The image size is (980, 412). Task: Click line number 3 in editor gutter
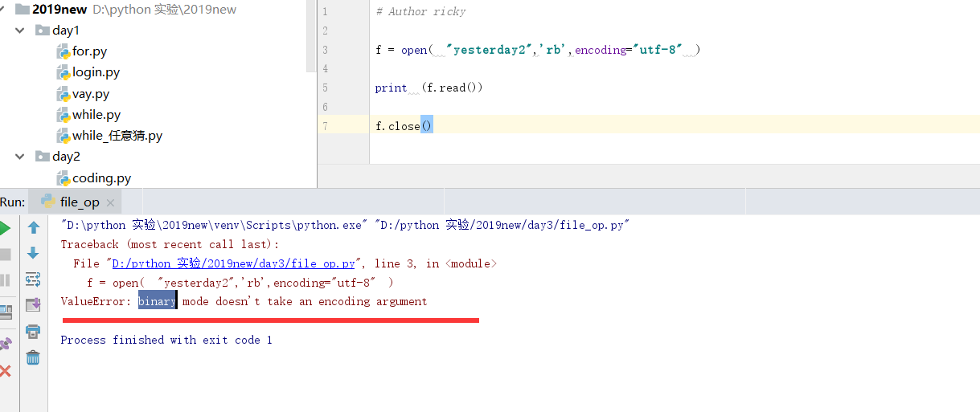click(325, 50)
